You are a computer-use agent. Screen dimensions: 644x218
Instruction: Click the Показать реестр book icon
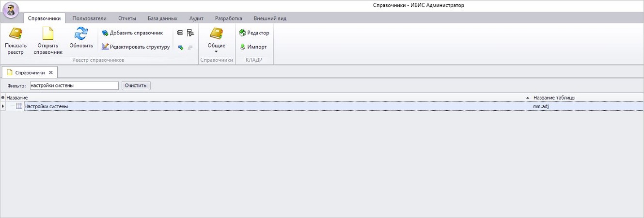pos(16,34)
